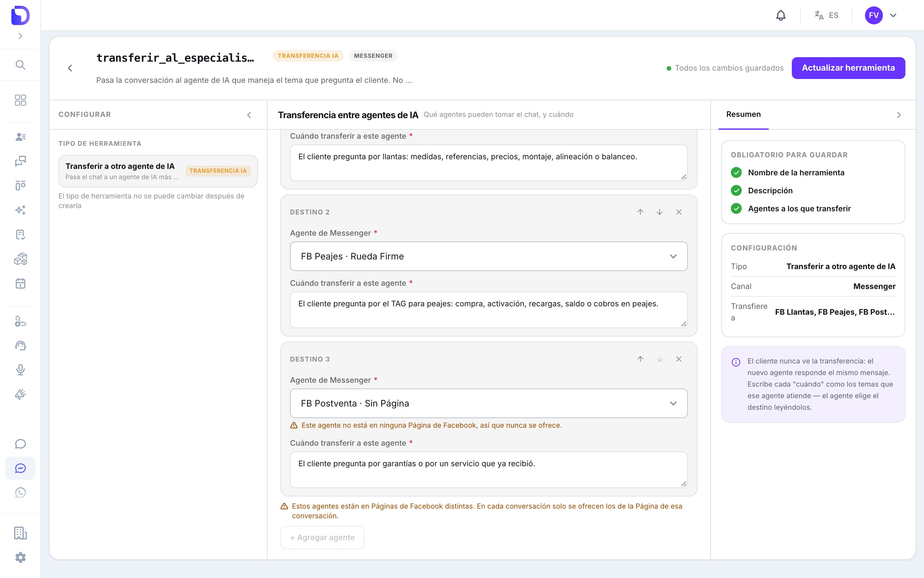
Task: Open the WhatsApp icon in sidebar
Action: [x=20, y=493]
